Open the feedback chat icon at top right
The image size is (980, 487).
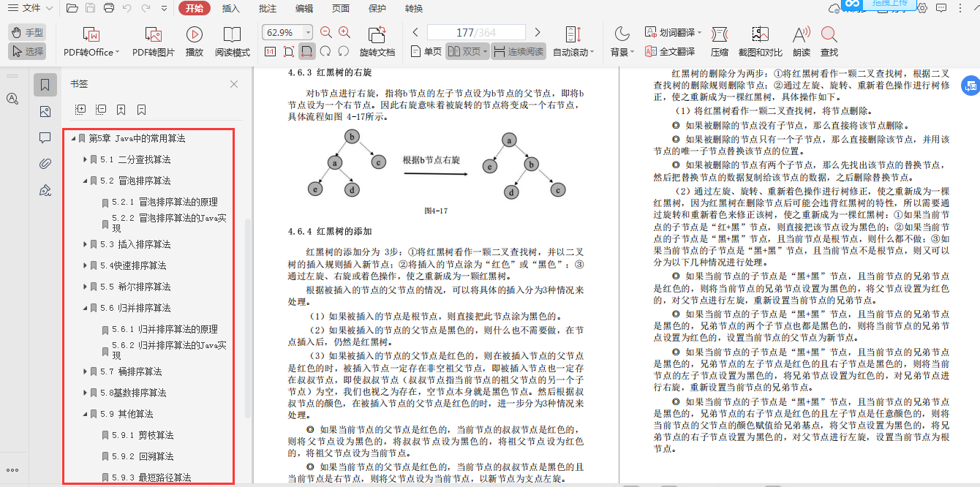pyautogui.click(x=942, y=9)
